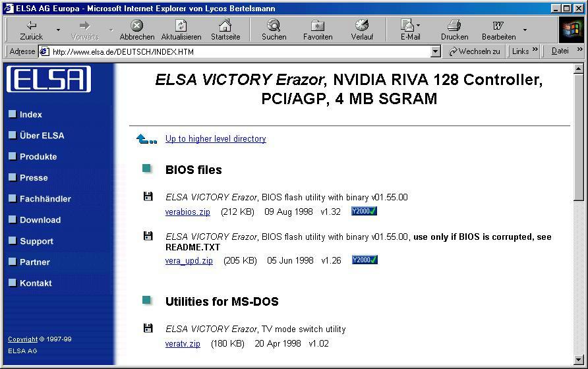The height and width of the screenshot is (369, 588).
Task: Expand the E-Mail dropdown arrow
Action: click(x=419, y=26)
